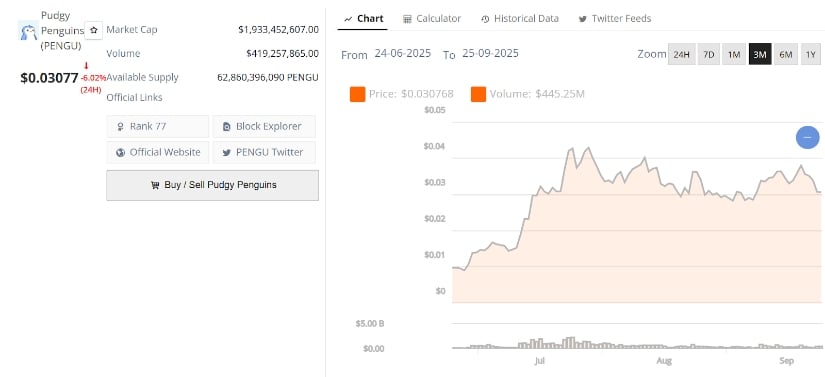Click the orange Volume legend swatch

478,95
